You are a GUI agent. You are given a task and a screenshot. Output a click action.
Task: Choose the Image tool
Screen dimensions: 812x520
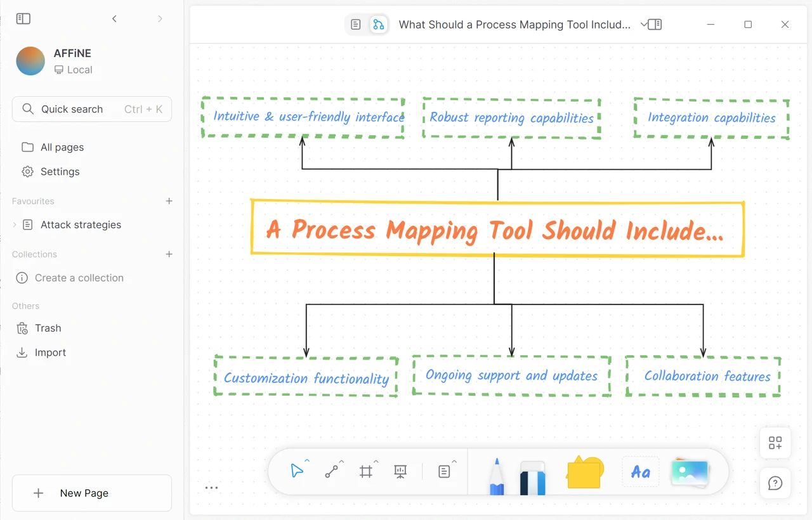(x=690, y=472)
